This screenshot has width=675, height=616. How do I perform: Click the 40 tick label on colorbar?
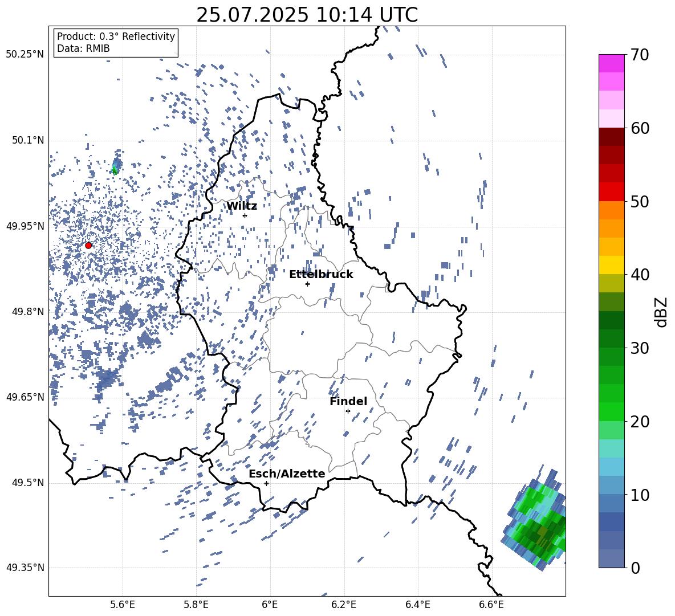coord(640,275)
